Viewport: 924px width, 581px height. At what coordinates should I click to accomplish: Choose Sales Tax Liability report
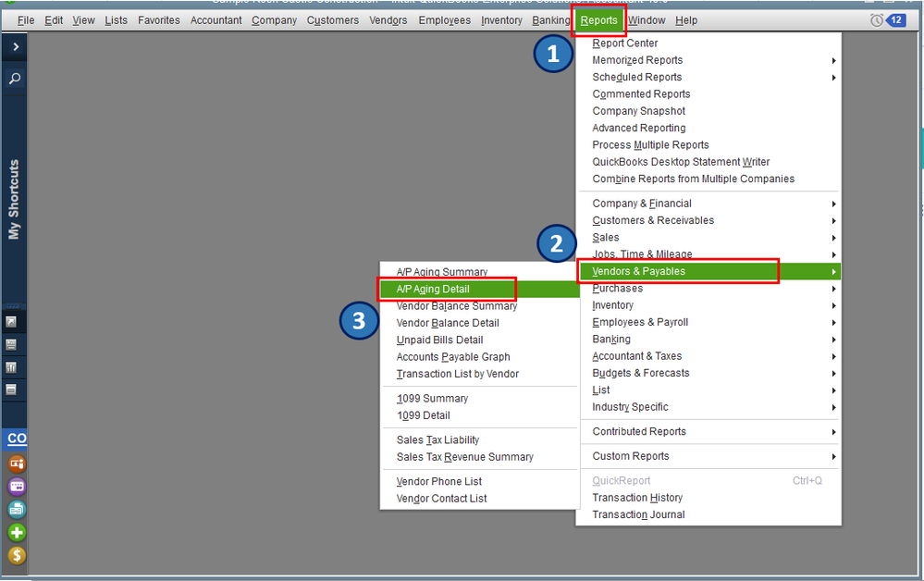pos(480,440)
